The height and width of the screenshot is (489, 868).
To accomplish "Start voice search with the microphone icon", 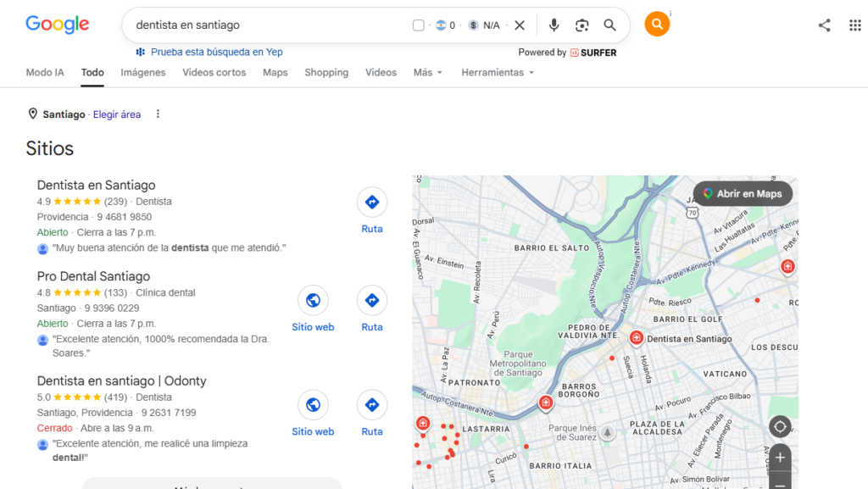I will click(x=554, y=25).
